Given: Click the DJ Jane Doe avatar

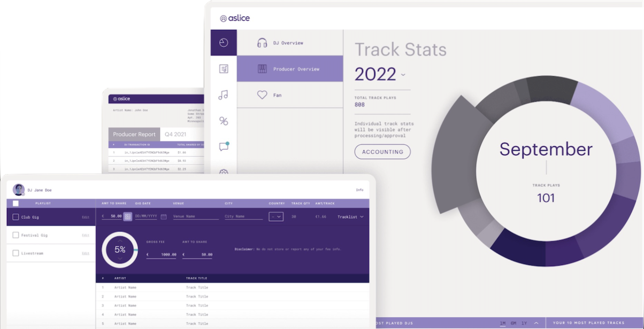Looking at the screenshot, I should [x=19, y=190].
